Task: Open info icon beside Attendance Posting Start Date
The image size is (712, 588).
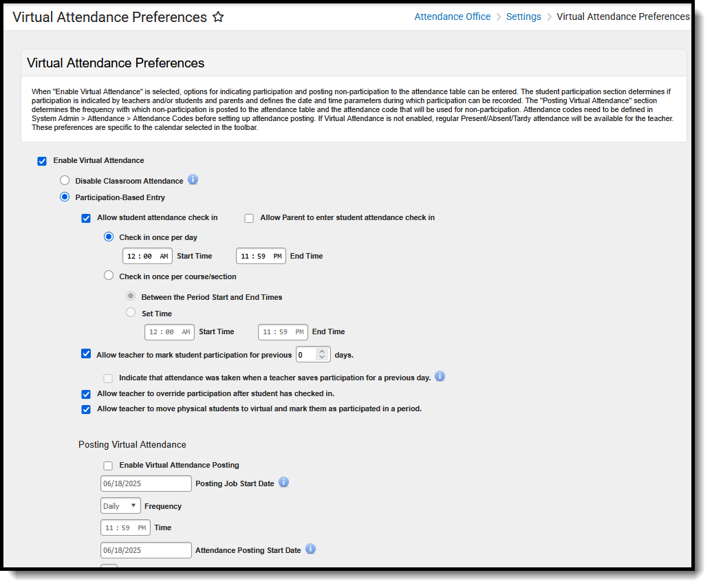Action: coord(310,549)
